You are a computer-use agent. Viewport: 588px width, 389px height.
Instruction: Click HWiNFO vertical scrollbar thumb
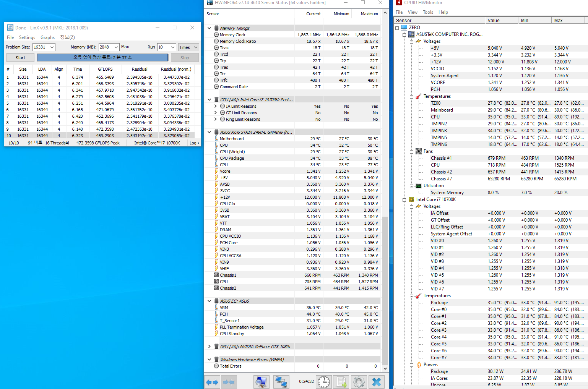tap(385, 290)
